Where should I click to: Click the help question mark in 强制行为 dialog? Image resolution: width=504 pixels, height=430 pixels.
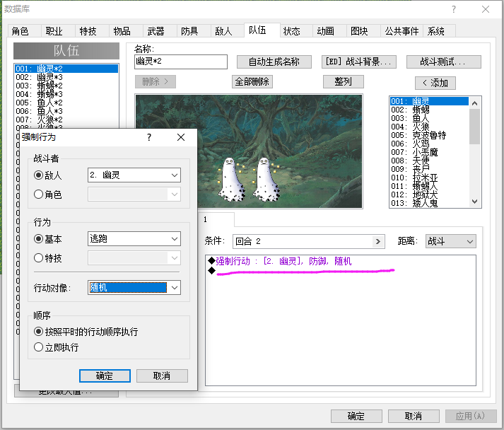pyautogui.click(x=149, y=137)
